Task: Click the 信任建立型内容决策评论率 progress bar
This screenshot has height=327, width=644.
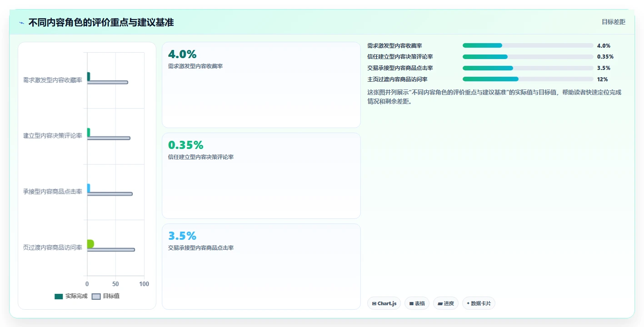Action: coord(528,57)
